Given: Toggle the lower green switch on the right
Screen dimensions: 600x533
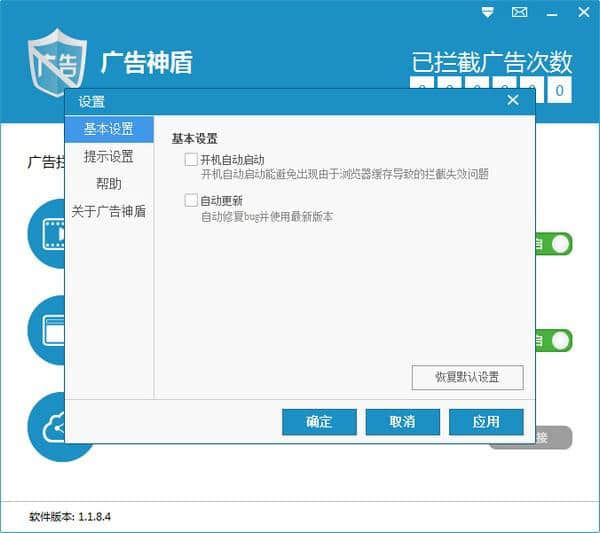Looking at the screenshot, I should point(558,340).
